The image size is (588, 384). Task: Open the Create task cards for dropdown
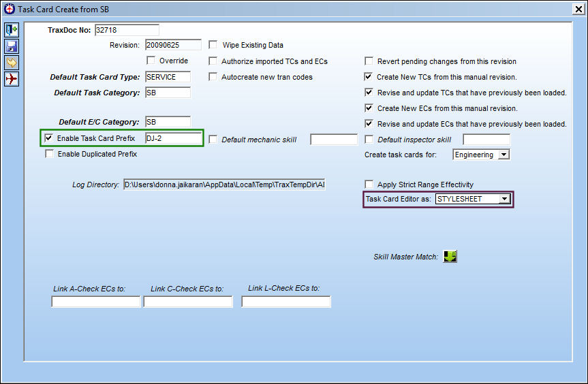pos(504,155)
